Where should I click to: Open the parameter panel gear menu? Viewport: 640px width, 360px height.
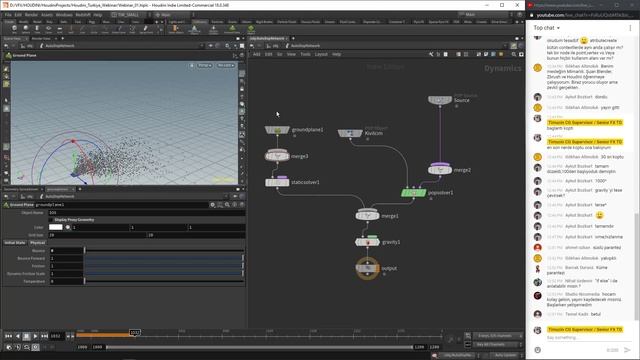[213, 205]
